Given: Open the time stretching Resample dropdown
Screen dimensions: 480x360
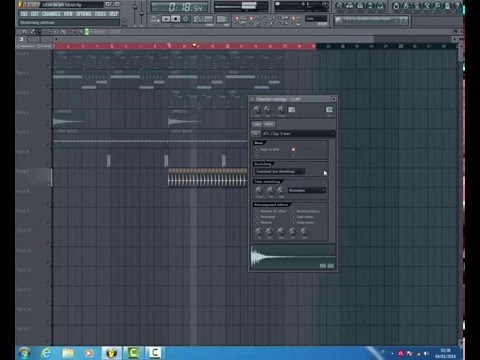Looking at the screenshot, I should (307, 190).
